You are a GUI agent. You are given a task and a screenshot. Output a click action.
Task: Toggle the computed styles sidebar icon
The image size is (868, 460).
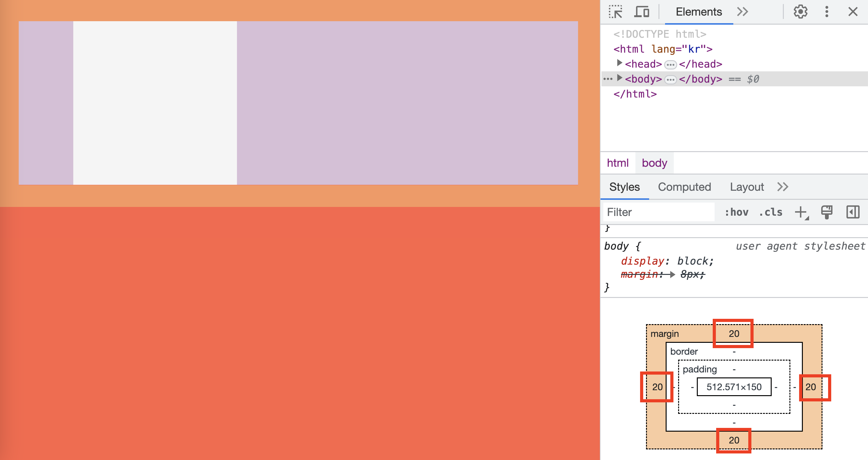point(853,212)
